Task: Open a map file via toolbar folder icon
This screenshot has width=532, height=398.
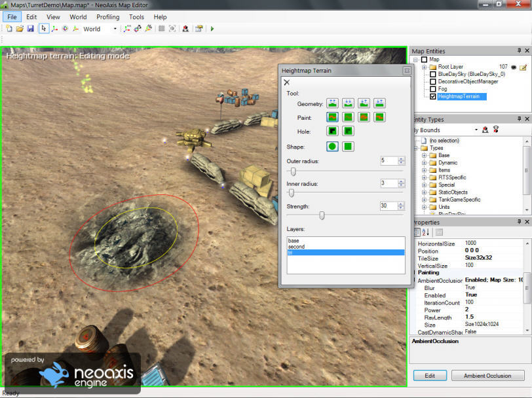Action: [20, 29]
